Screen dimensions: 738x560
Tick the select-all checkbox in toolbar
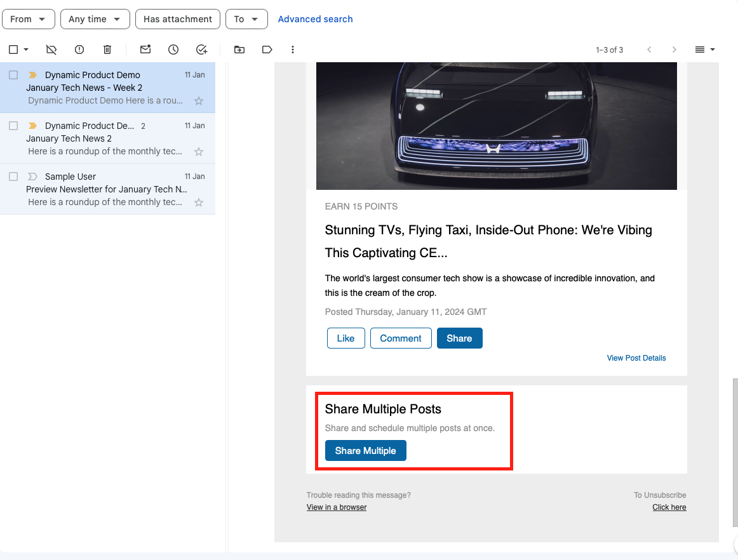[13, 50]
